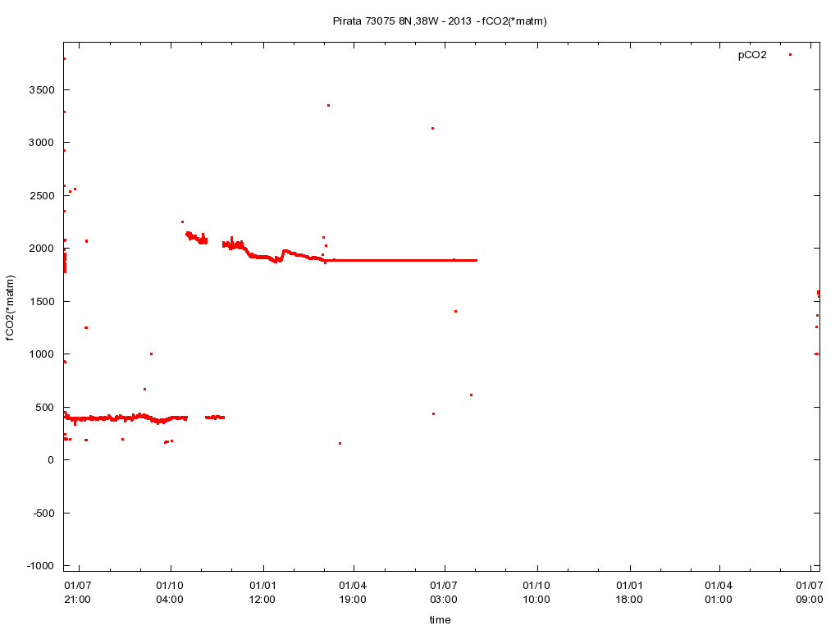This screenshot has height=630, width=840.
Task: Click the 01/01 18:00 time tick label
Action: (629, 592)
